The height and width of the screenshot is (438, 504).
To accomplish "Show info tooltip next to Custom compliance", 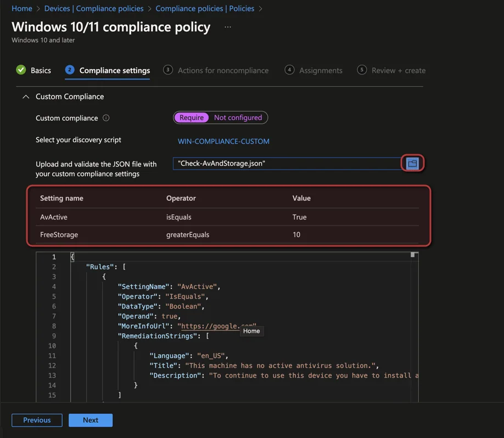I will pyautogui.click(x=106, y=118).
